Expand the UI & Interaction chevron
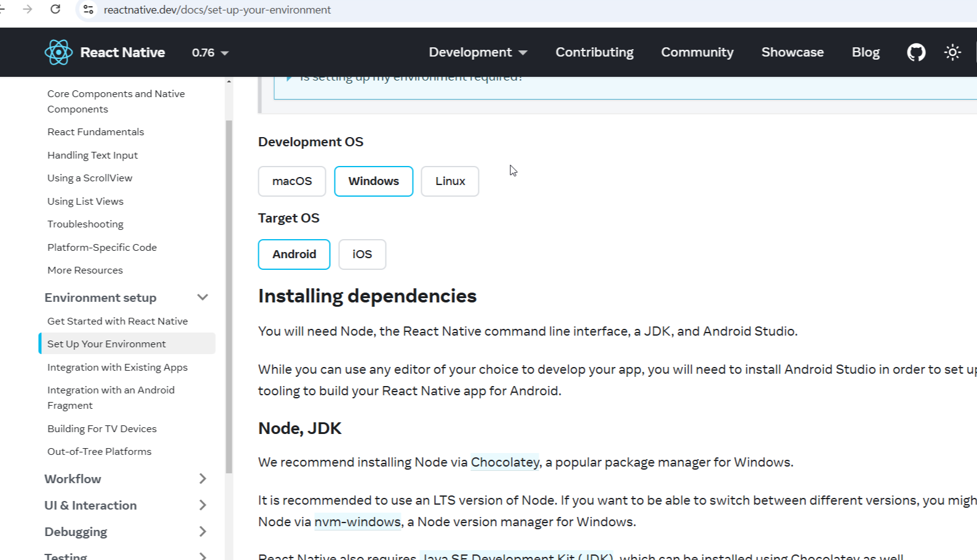 [202, 505]
